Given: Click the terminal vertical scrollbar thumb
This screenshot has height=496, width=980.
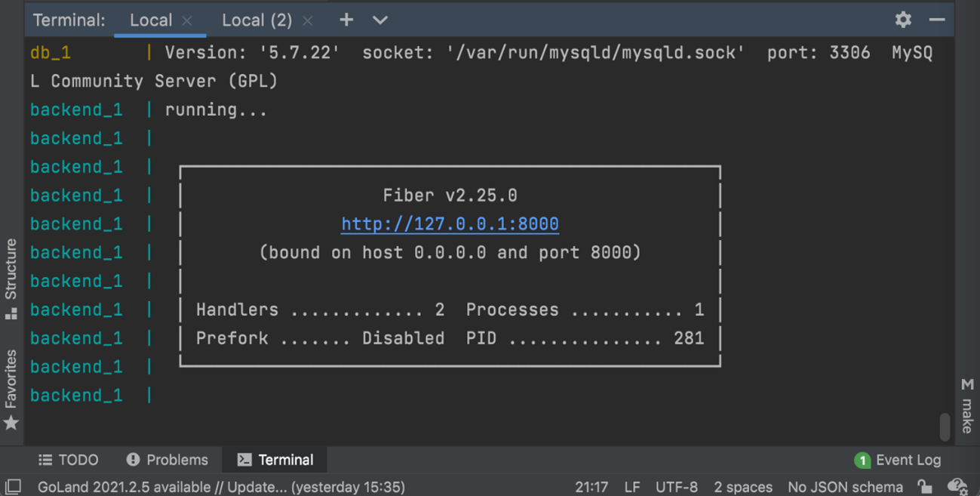Looking at the screenshot, I should click(945, 427).
